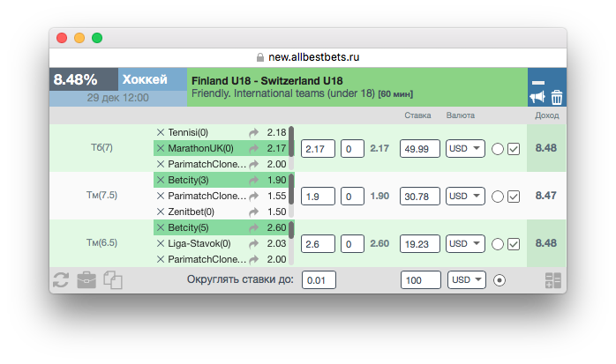Click the briefcase icon
Viewport: 616px width, 364px height.
86,280
